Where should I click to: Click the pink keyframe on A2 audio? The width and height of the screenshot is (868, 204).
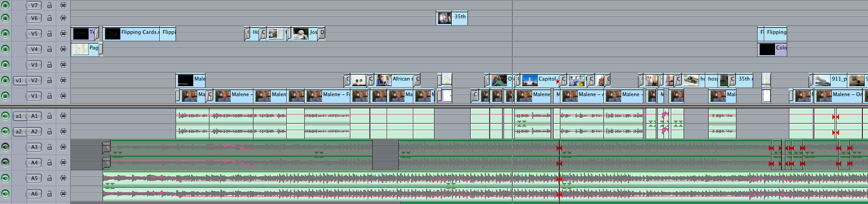pyautogui.click(x=665, y=131)
